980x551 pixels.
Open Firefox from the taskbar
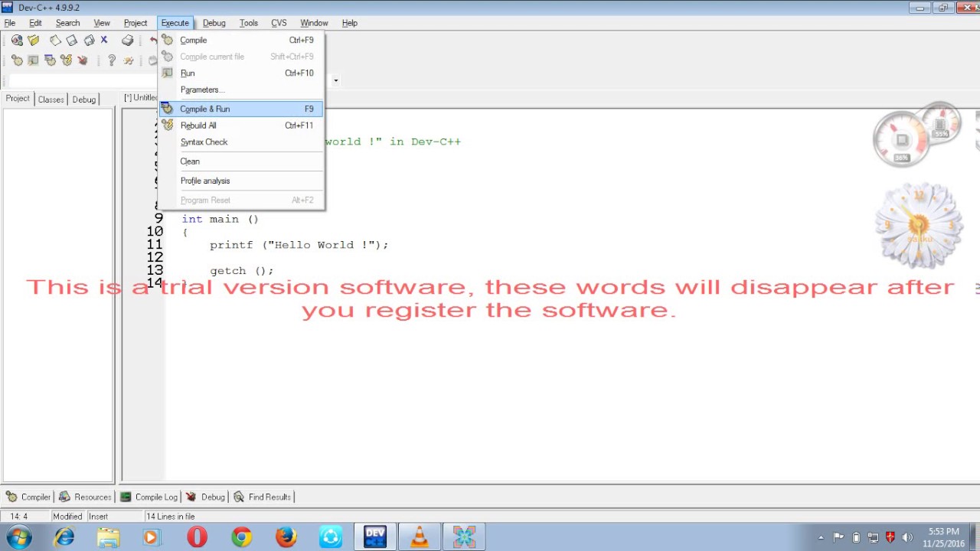286,537
